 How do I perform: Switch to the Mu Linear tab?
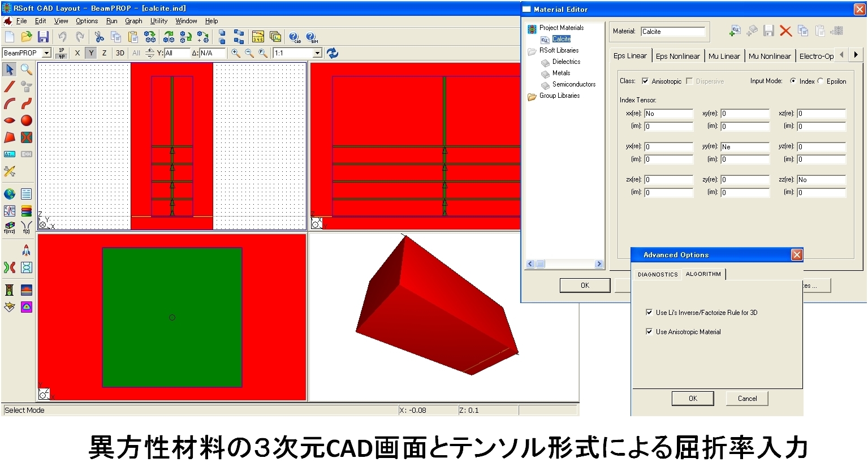724,56
